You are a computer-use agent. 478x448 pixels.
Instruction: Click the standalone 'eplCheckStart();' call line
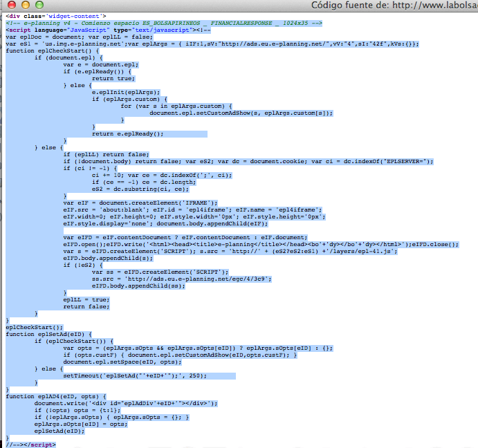coord(35,327)
